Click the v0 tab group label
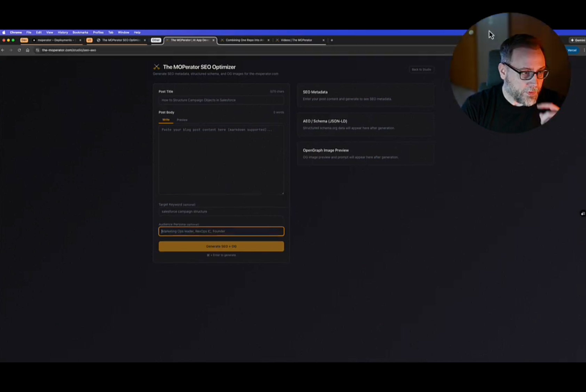The width and height of the screenshot is (586, 392). (x=89, y=40)
